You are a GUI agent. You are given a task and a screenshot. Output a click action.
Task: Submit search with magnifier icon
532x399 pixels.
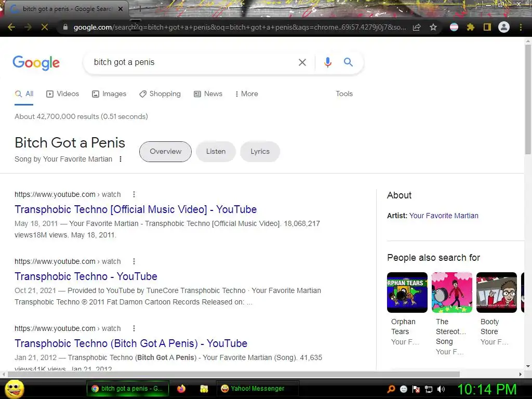click(x=348, y=62)
